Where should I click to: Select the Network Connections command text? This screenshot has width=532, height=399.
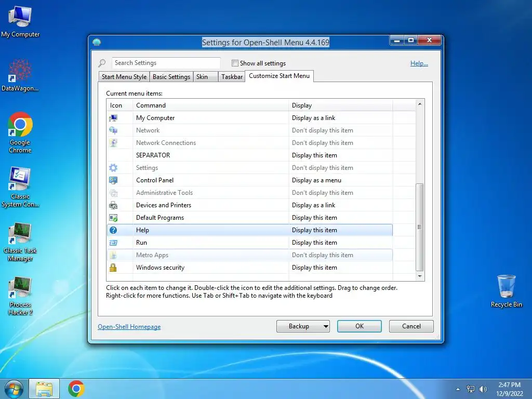(x=166, y=143)
